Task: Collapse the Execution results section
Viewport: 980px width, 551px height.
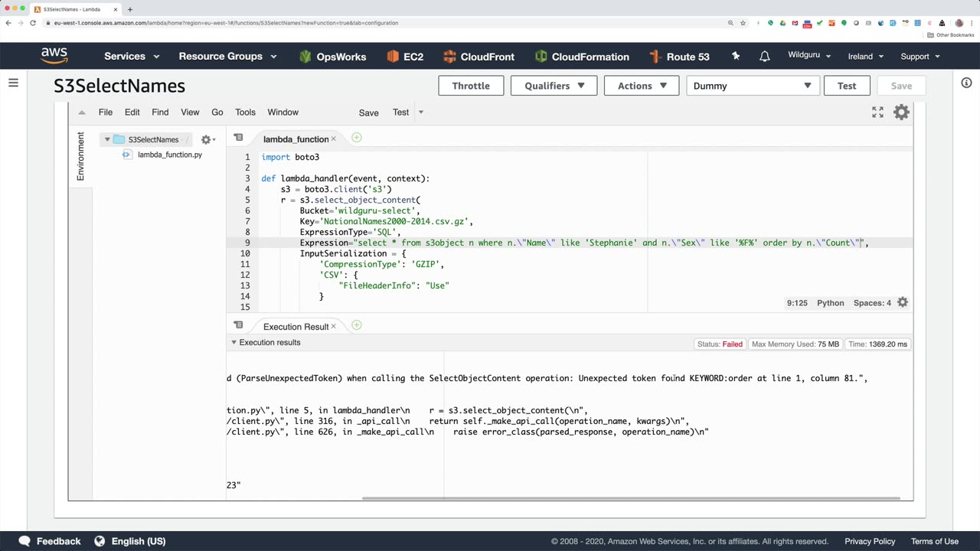Action: [234, 343]
